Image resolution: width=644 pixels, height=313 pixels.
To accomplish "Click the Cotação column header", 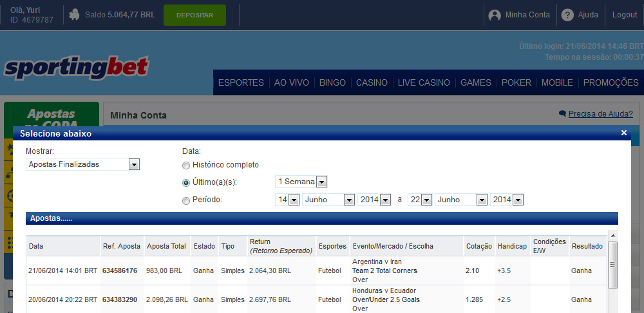I will (x=479, y=246).
